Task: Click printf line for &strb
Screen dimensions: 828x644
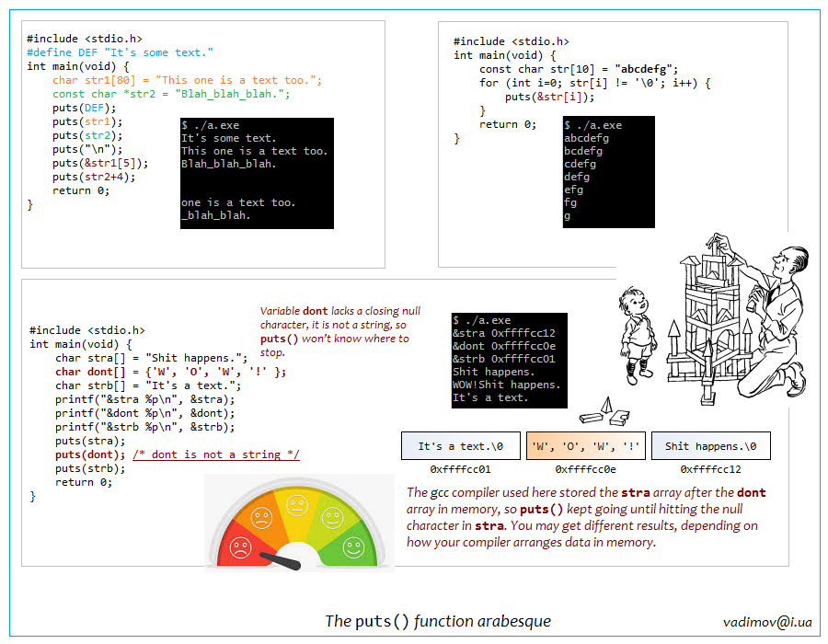Action: pos(144,427)
